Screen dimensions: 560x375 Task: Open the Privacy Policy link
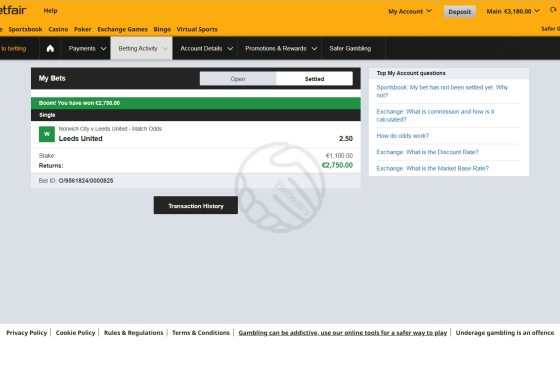[27, 332]
